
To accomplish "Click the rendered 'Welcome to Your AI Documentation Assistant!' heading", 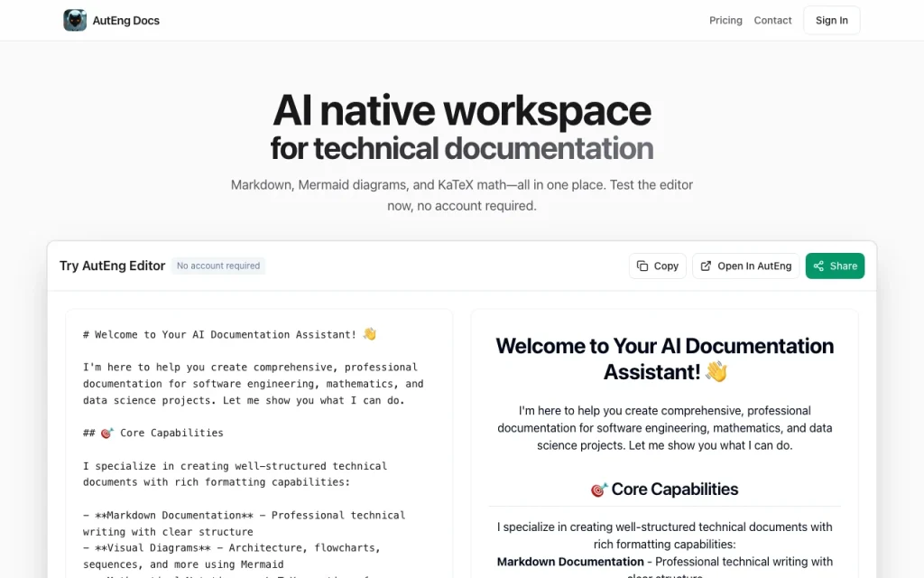I will point(665,359).
